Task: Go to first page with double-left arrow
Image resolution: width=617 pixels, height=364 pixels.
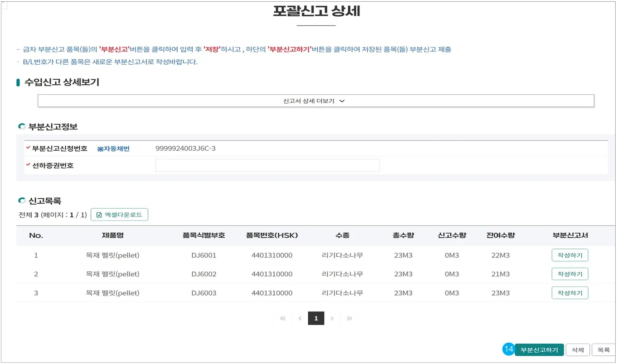Action: (x=283, y=318)
